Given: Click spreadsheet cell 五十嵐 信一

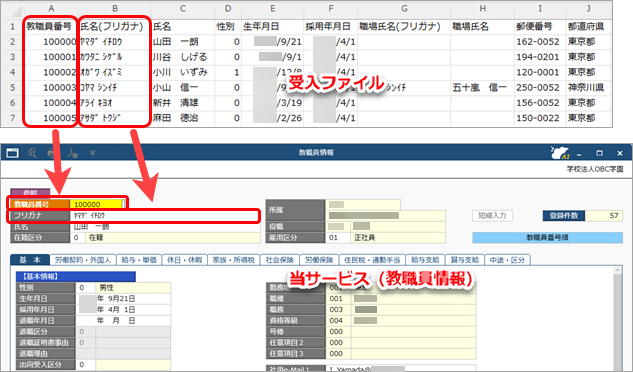Looking at the screenshot, I should [482, 88].
